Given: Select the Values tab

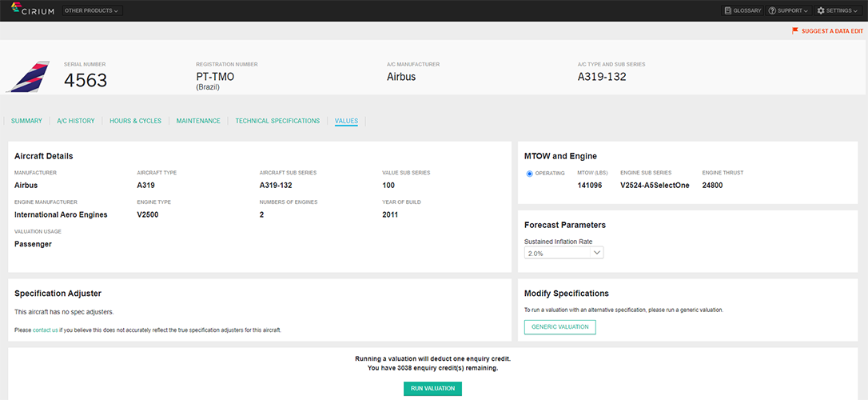Looking at the screenshot, I should click(x=347, y=121).
